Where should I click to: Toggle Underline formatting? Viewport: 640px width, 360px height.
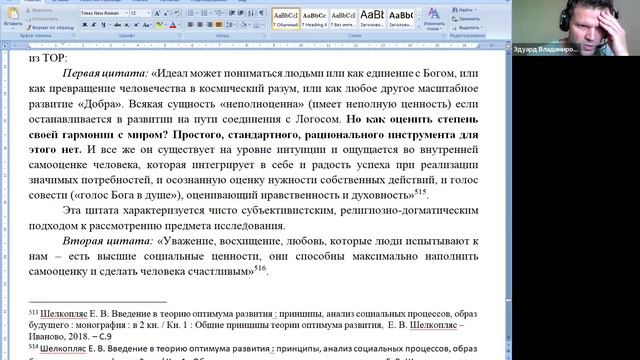coord(103,25)
